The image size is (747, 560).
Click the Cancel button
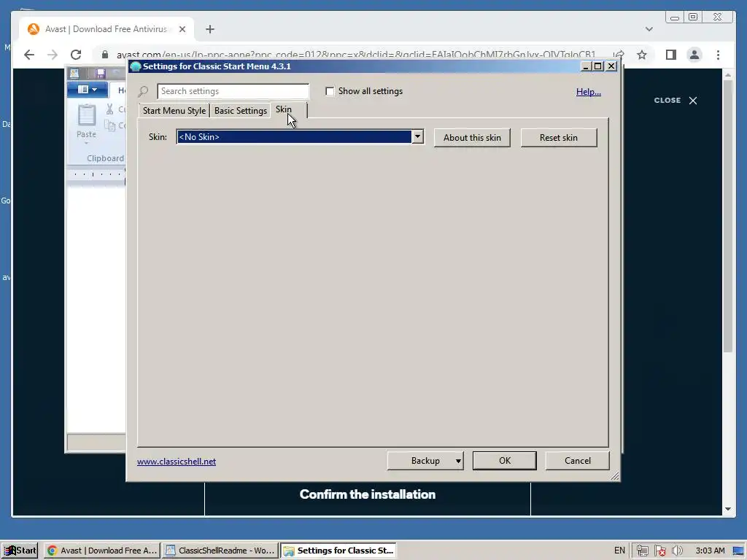click(x=578, y=461)
